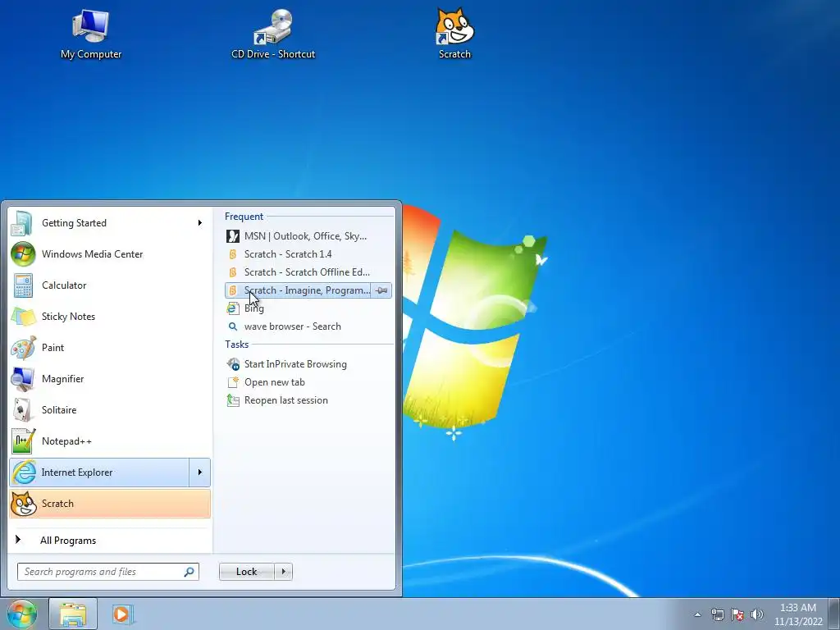Open Scratch - Scratch Offline Editor link

308,272
